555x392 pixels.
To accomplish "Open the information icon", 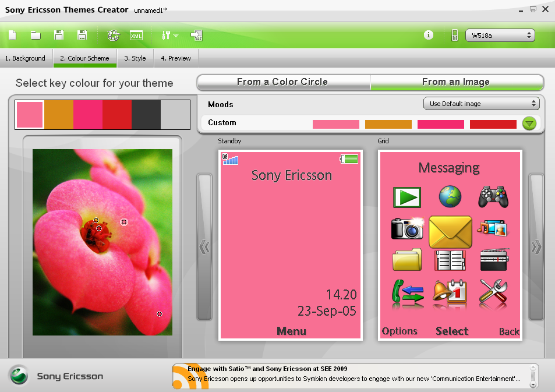I will point(428,35).
